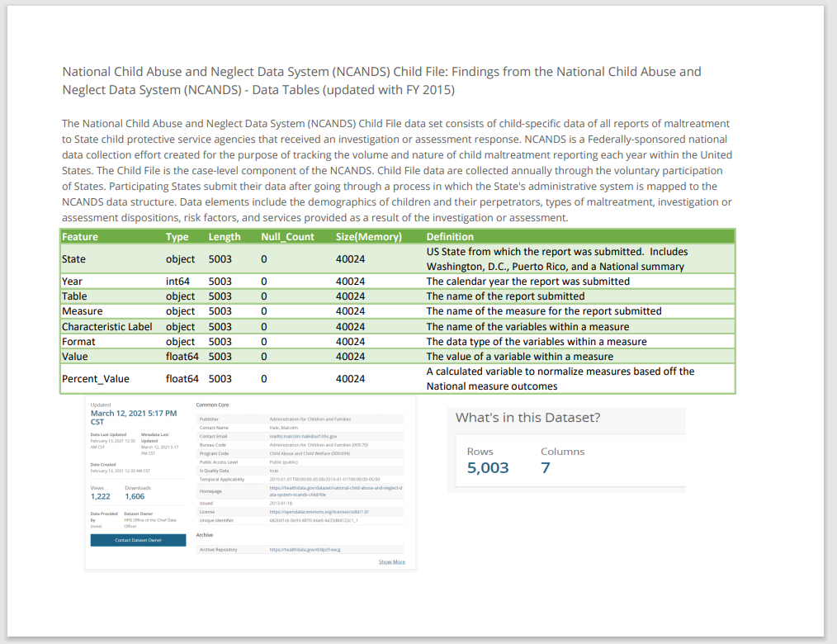
Task: Click 'The name of the report submitted' definition
Action: coord(505,296)
